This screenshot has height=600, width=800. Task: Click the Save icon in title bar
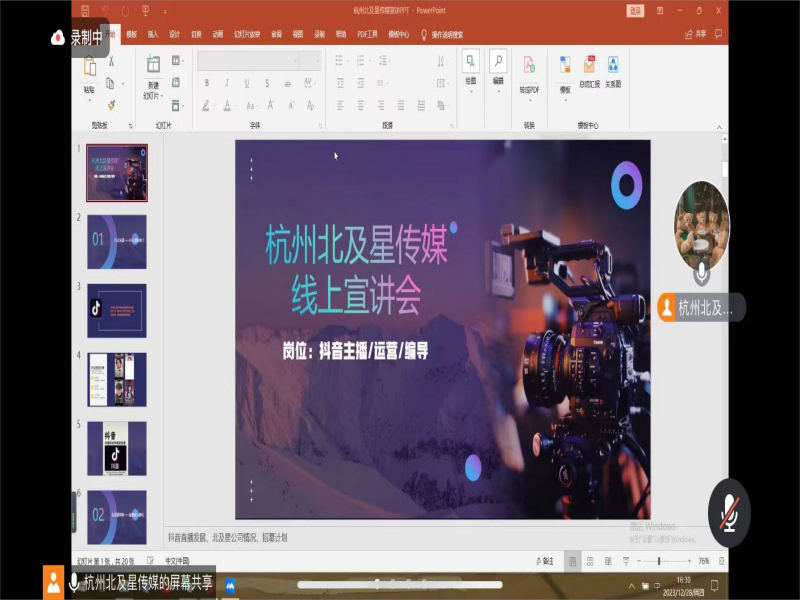click(84, 11)
